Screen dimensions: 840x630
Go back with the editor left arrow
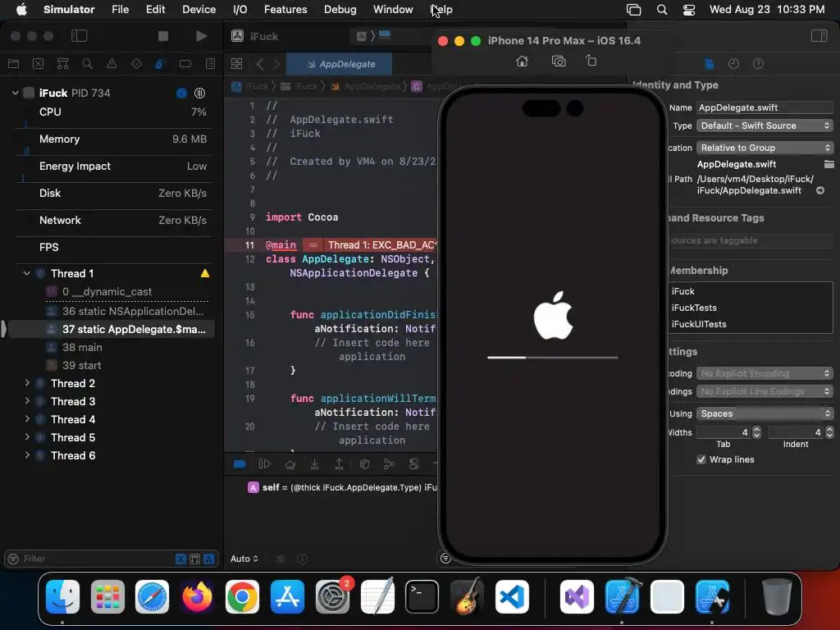click(260, 64)
